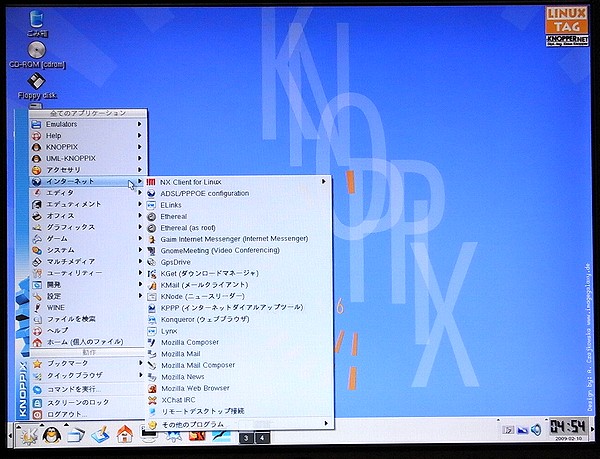Select the インターネット menu entry
Screen dimensions: 600x459
88,181
